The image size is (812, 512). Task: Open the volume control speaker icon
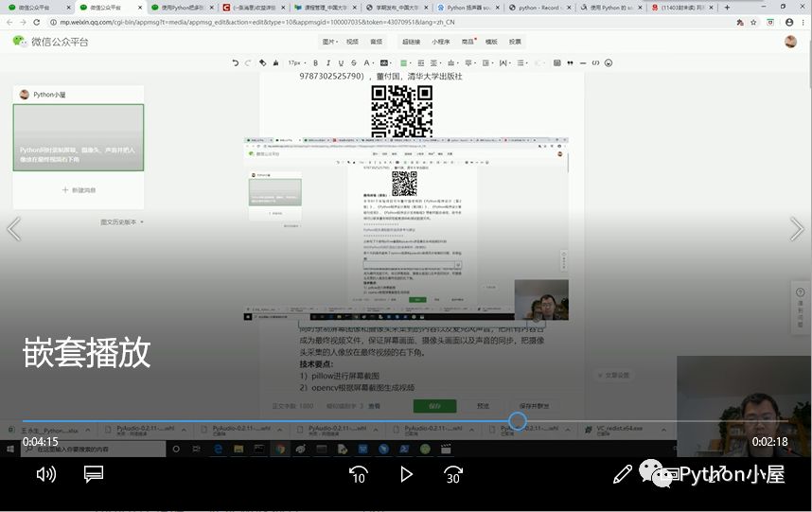click(46, 474)
